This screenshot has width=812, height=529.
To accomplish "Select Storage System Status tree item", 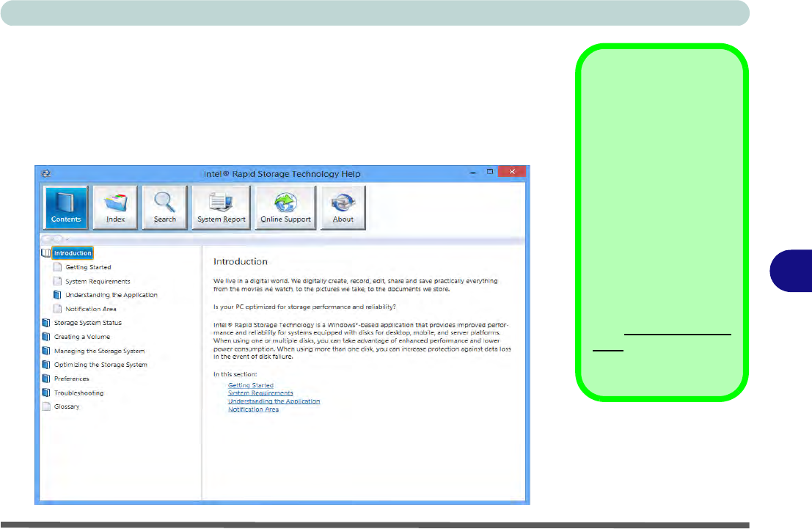I will click(88, 323).
